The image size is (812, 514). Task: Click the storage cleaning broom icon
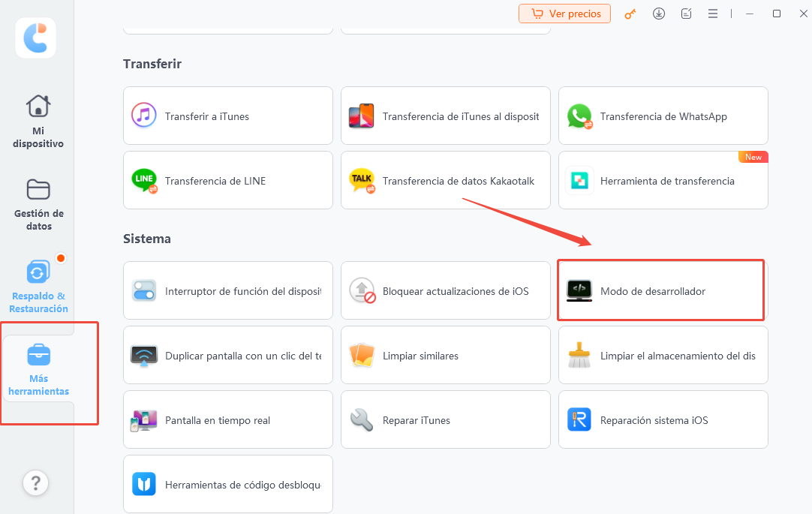pyautogui.click(x=579, y=355)
